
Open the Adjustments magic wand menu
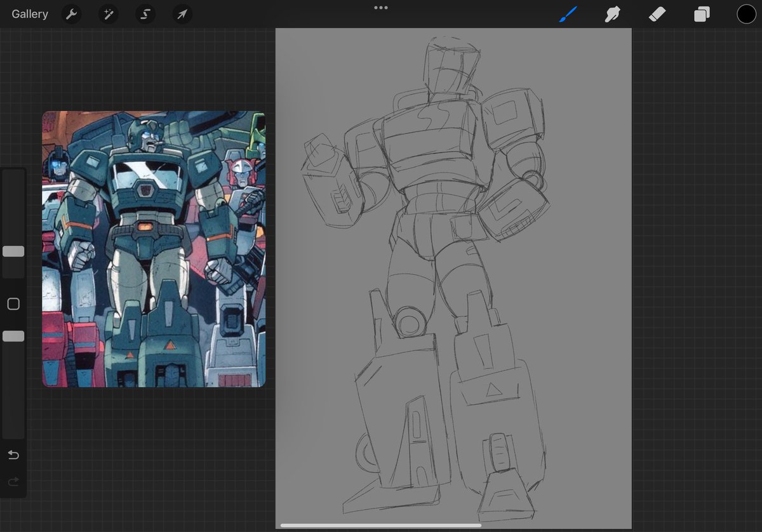[x=108, y=14]
